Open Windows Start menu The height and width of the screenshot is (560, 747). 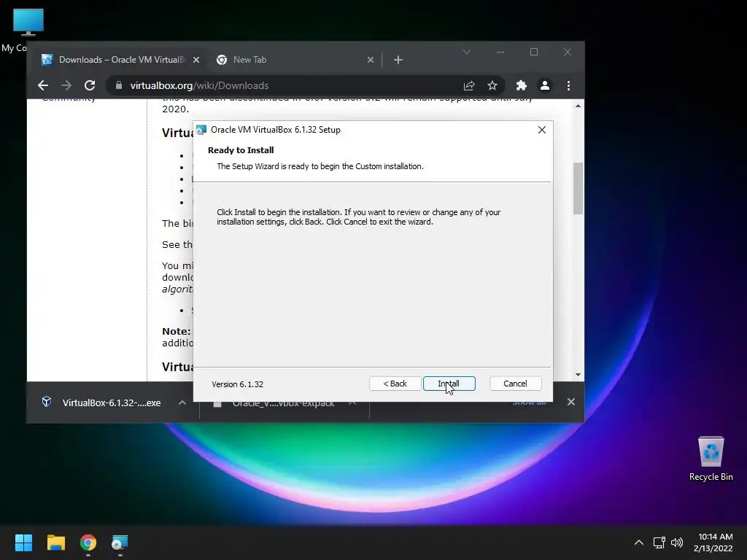coord(23,542)
